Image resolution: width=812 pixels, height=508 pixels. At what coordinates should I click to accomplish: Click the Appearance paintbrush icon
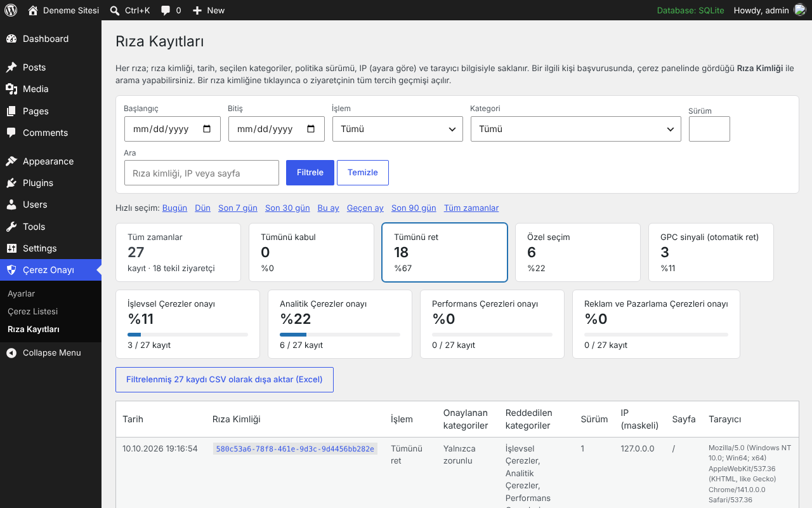click(x=11, y=161)
